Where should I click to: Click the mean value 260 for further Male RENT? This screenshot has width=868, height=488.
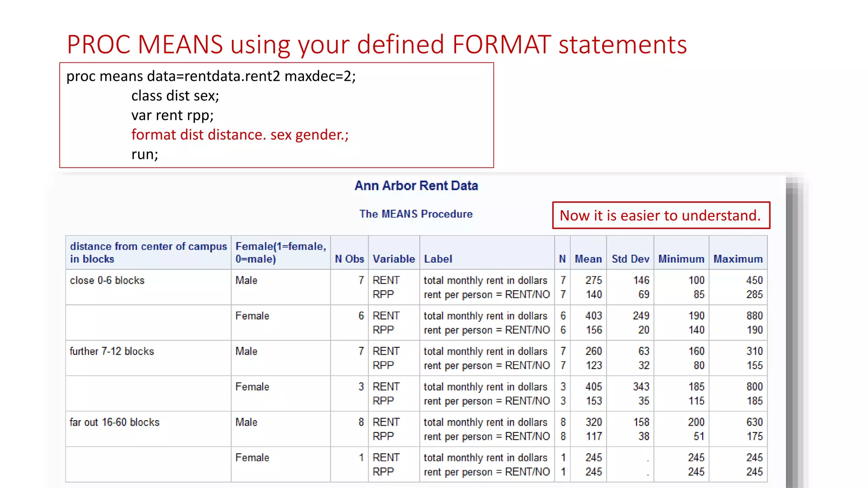[594, 351]
